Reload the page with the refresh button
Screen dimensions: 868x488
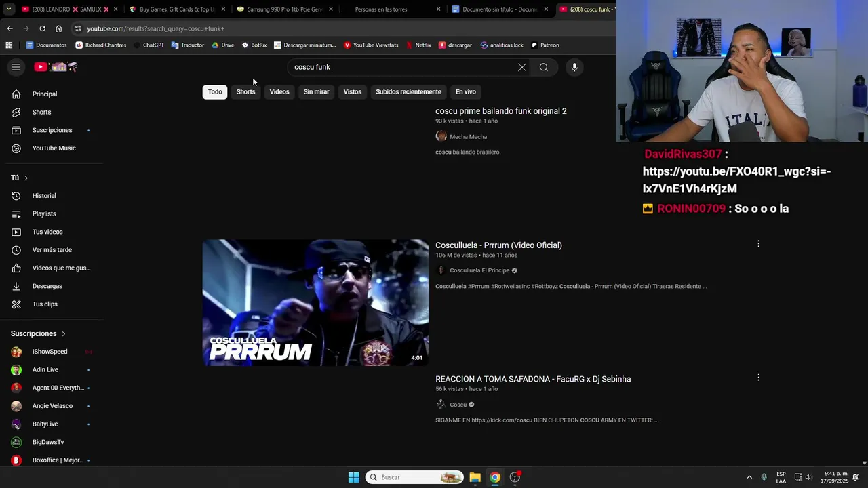42,28
